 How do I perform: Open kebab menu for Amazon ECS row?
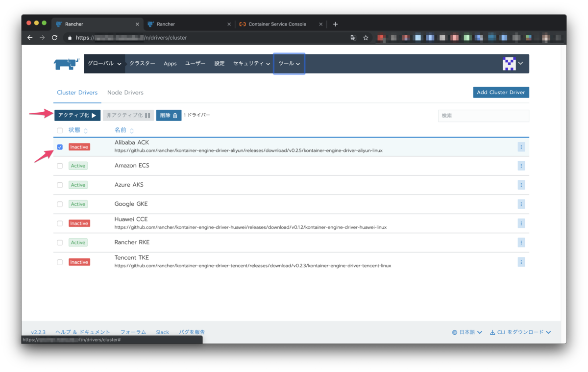[x=521, y=166]
